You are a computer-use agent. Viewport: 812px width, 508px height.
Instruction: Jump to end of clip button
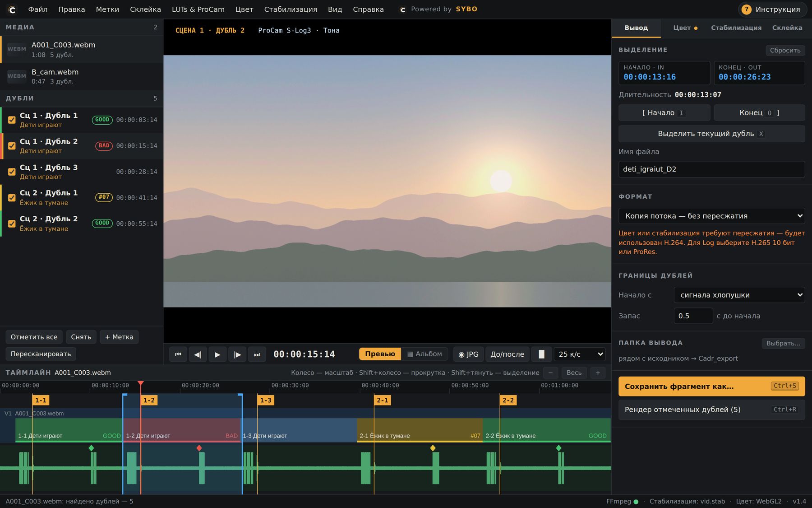point(257,354)
